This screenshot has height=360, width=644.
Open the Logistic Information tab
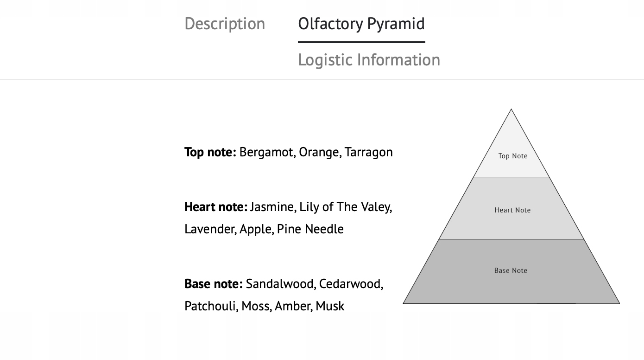click(x=369, y=60)
